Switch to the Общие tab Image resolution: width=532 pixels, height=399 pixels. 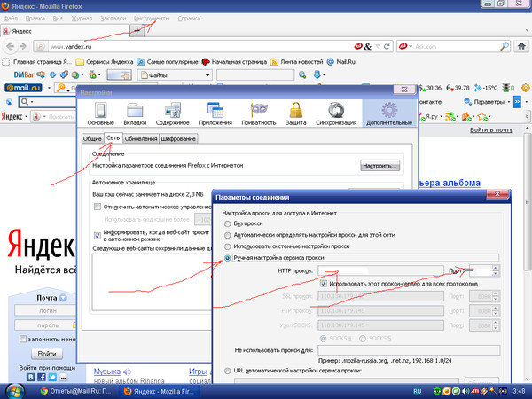click(x=92, y=138)
